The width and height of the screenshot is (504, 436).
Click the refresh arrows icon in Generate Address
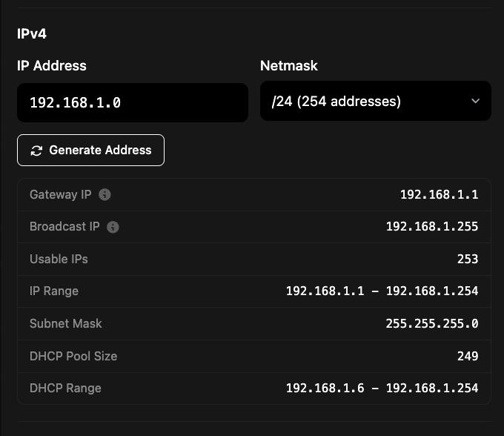(x=36, y=151)
